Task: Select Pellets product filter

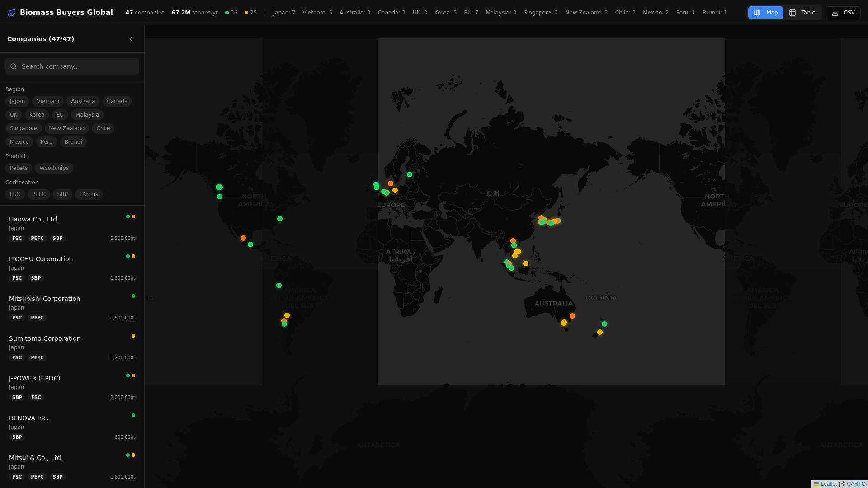Action: point(19,168)
